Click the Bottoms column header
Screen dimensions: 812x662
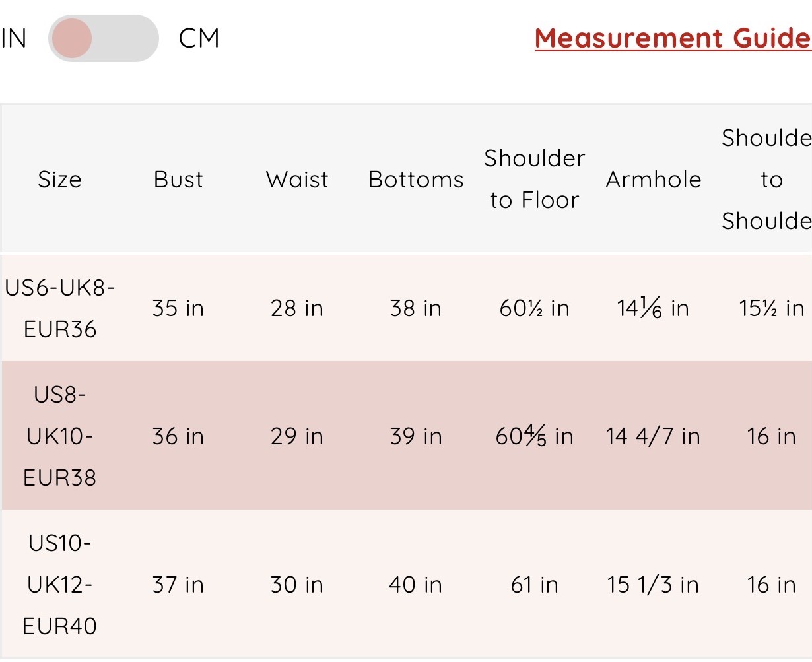click(416, 180)
